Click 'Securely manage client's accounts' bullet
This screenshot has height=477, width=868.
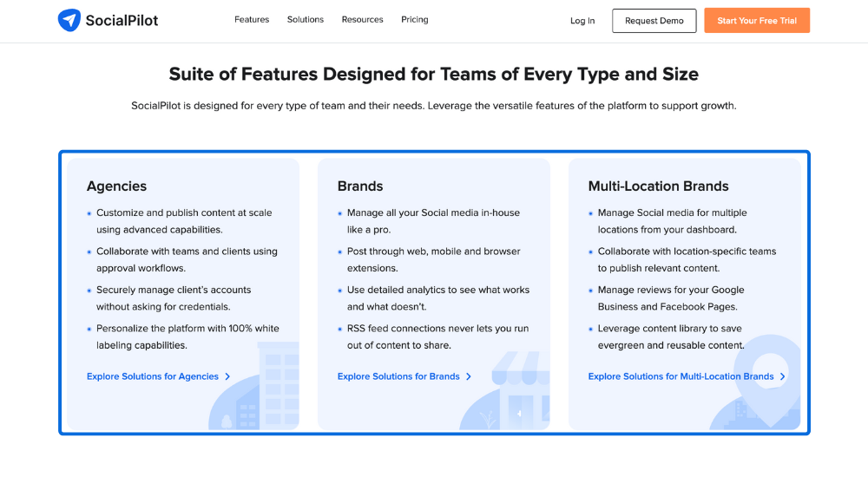(174, 298)
